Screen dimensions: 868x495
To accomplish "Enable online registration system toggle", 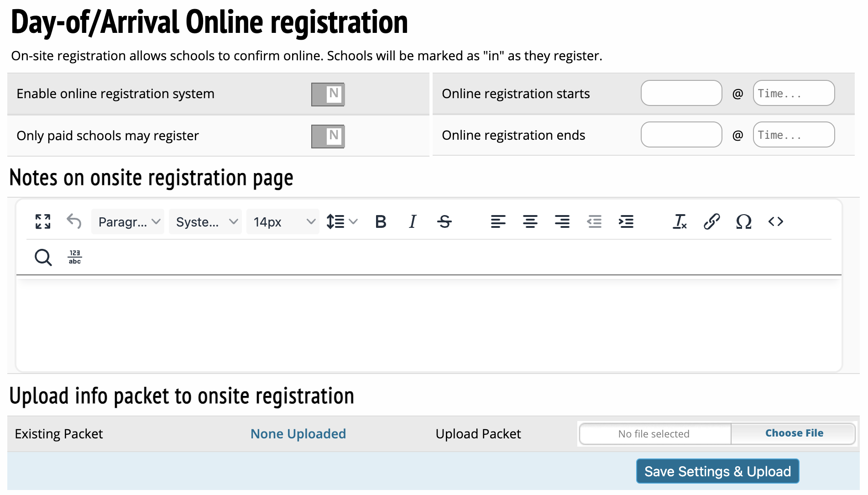I will point(328,95).
